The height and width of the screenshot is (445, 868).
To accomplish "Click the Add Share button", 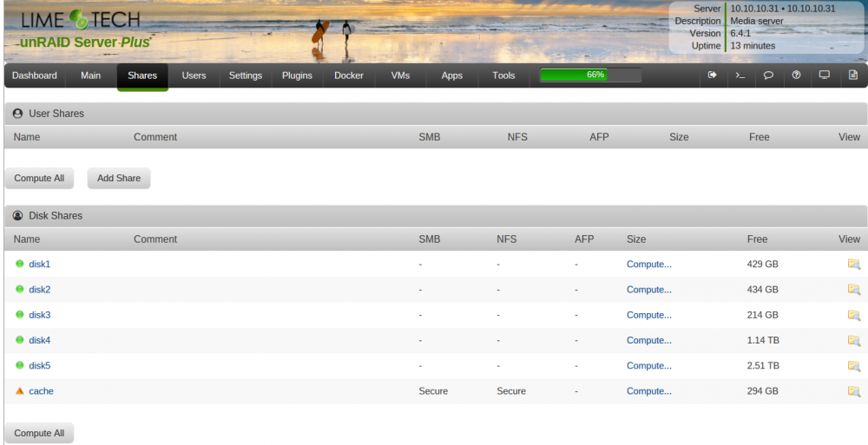I will 119,178.
